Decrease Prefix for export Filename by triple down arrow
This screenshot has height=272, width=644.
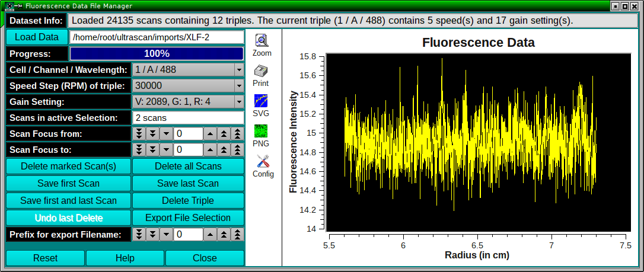pyautogui.click(x=139, y=234)
